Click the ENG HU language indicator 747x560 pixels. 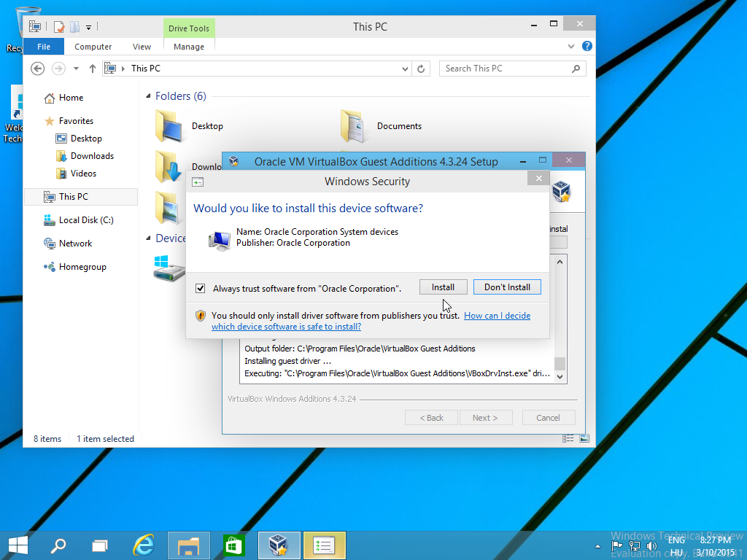pos(676,546)
